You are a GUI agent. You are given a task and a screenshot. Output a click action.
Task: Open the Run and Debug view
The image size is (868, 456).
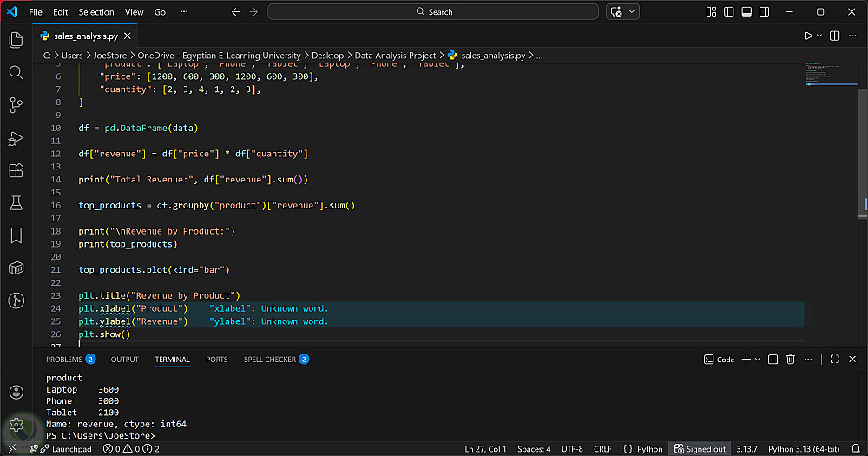point(16,138)
